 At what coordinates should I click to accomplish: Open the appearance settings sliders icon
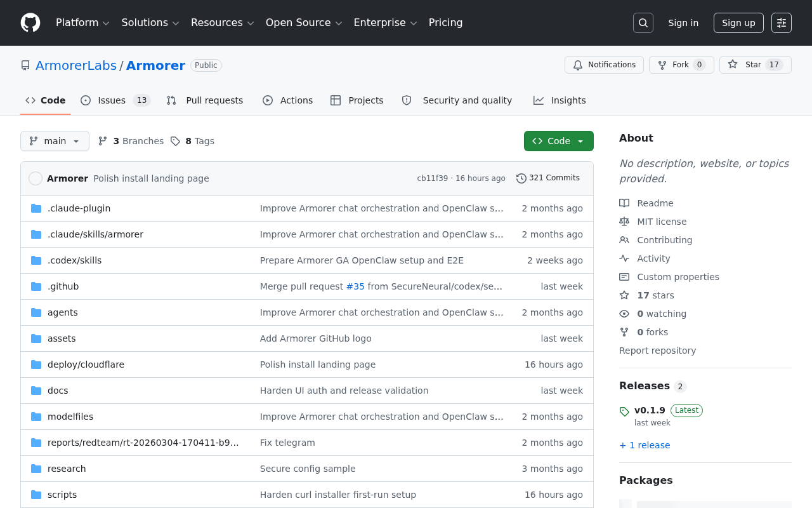[x=782, y=23]
